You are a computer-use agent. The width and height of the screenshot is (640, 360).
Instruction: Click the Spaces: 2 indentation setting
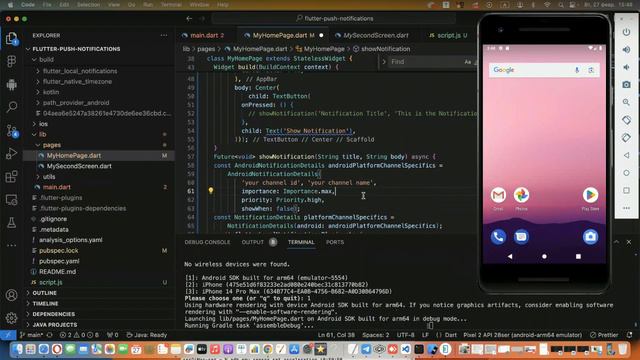pos(376,335)
